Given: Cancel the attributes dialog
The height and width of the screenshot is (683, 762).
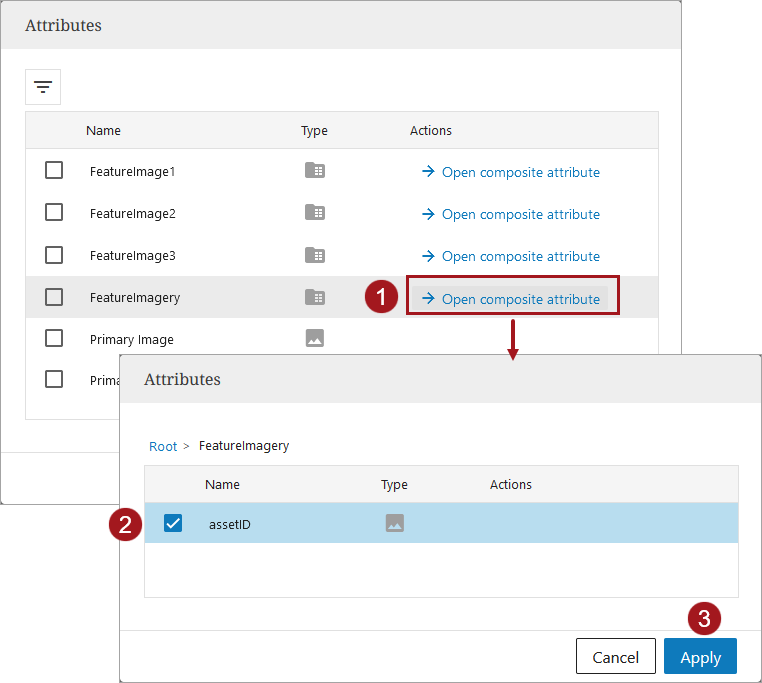Looking at the screenshot, I should coord(615,657).
